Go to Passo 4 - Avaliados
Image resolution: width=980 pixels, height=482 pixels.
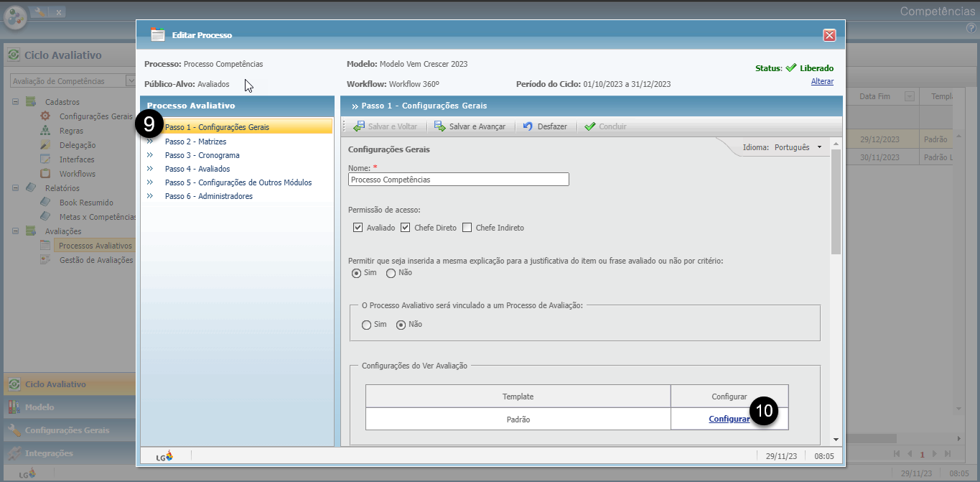coord(197,169)
